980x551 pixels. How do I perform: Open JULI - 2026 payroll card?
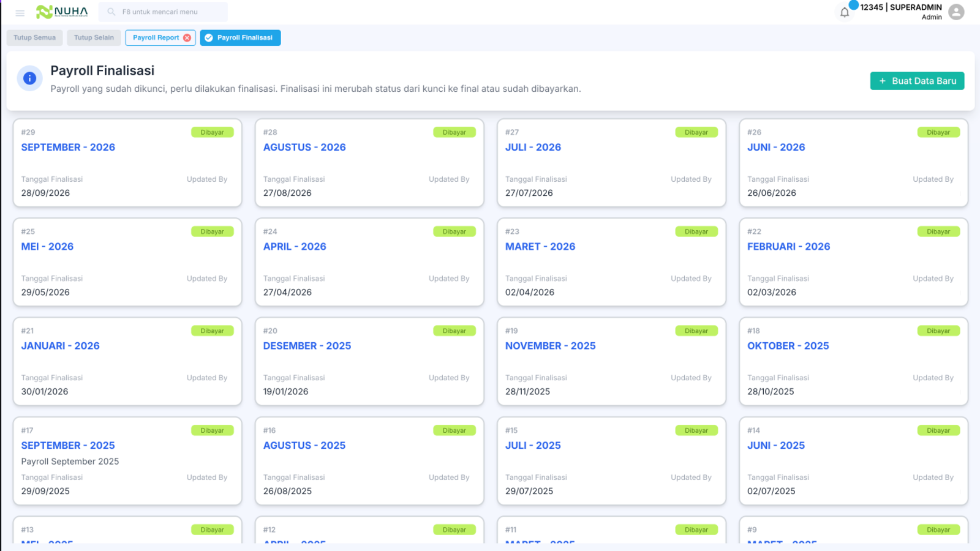click(611, 163)
